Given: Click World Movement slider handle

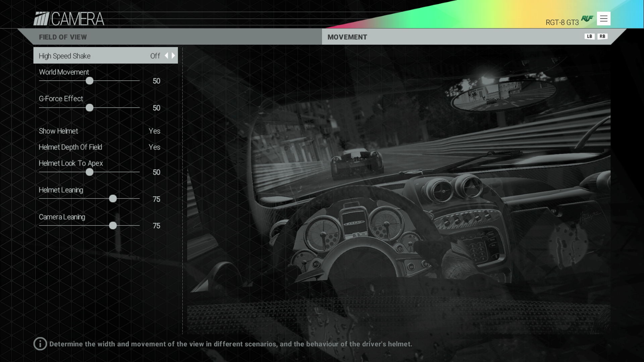Looking at the screenshot, I should (90, 81).
